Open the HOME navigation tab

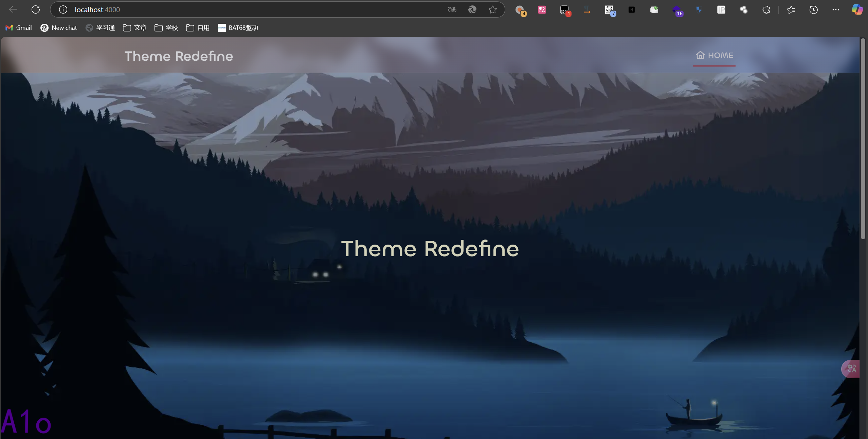pyautogui.click(x=715, y=55)
